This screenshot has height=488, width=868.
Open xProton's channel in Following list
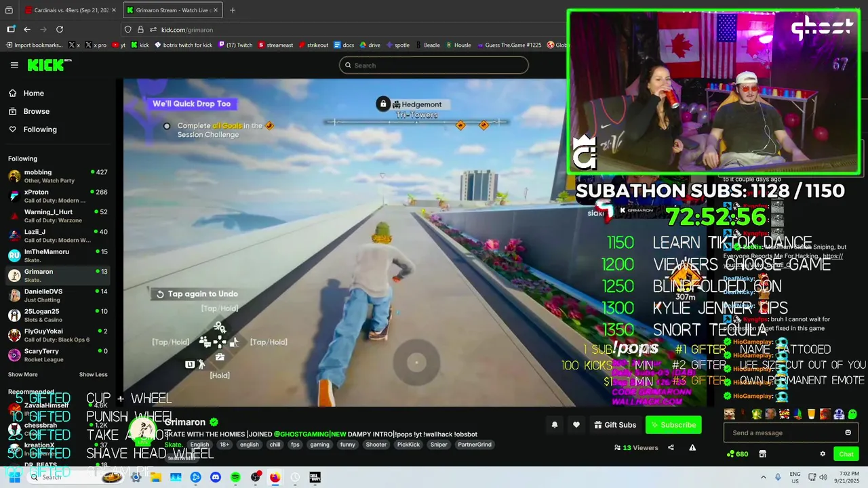(58, 196)
